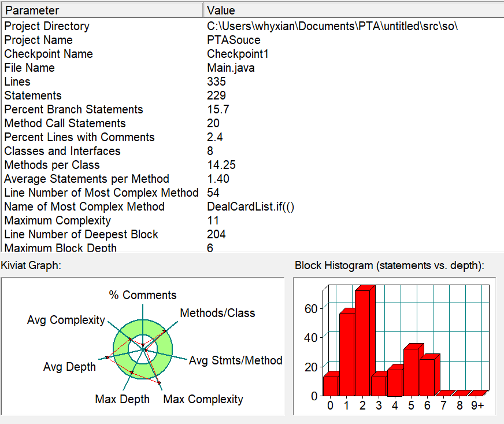The width and height of the screenshot is (504, 424).
Task: Click the Avg Depth axis label
Action: pyautogui.click(x=69, y=367)
